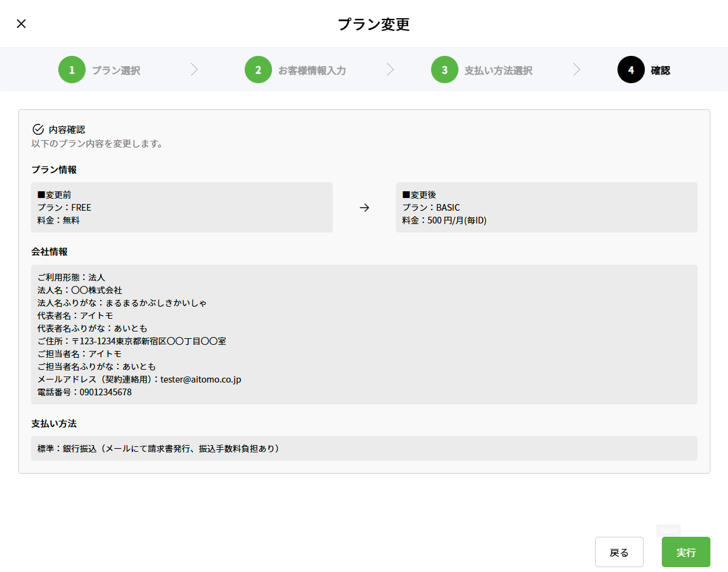Click the arrow between 変更前 and 変更後

point(364,208)
